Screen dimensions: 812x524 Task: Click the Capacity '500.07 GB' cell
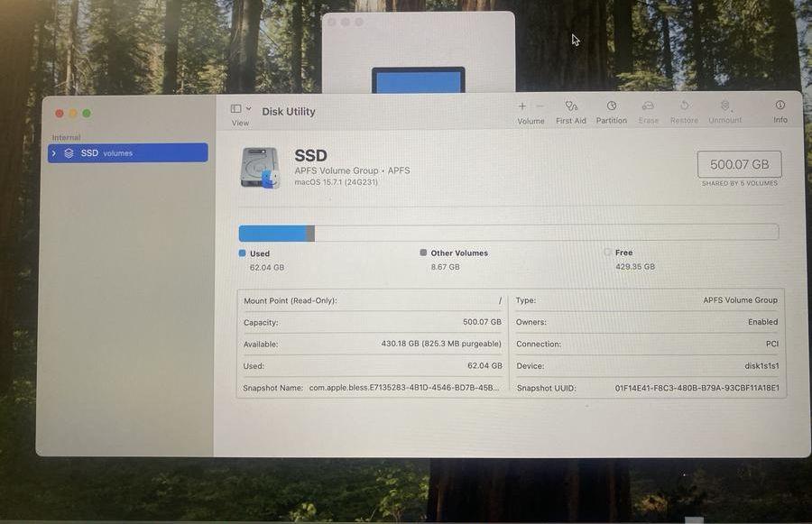click(x=482, y=322)
